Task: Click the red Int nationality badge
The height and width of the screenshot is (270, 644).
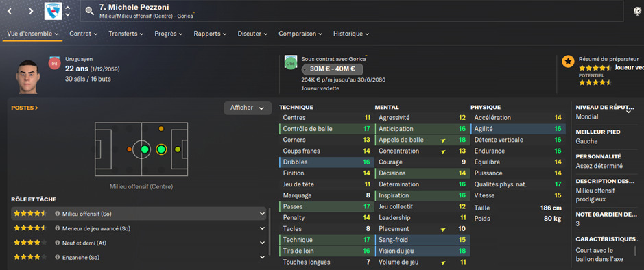Action: coord(54,64)
